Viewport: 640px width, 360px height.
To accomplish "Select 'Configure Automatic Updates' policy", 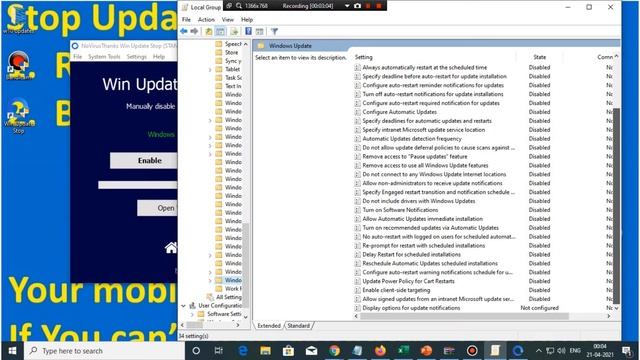I will point(400,112).
